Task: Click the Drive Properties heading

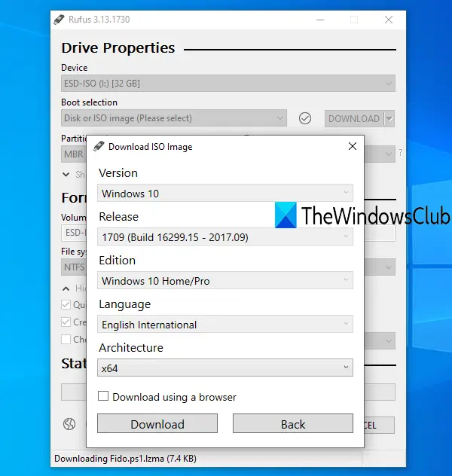Action: click(118, 48)
